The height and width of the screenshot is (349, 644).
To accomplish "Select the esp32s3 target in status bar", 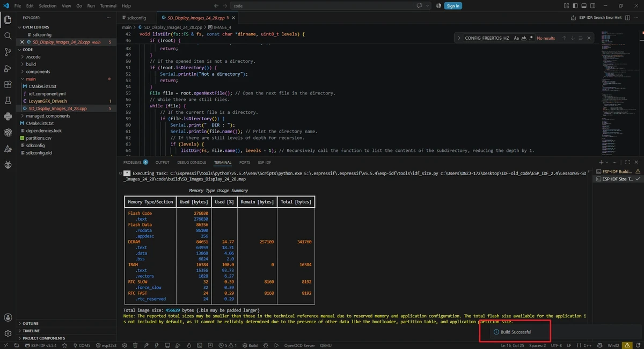I will (106, 345).
